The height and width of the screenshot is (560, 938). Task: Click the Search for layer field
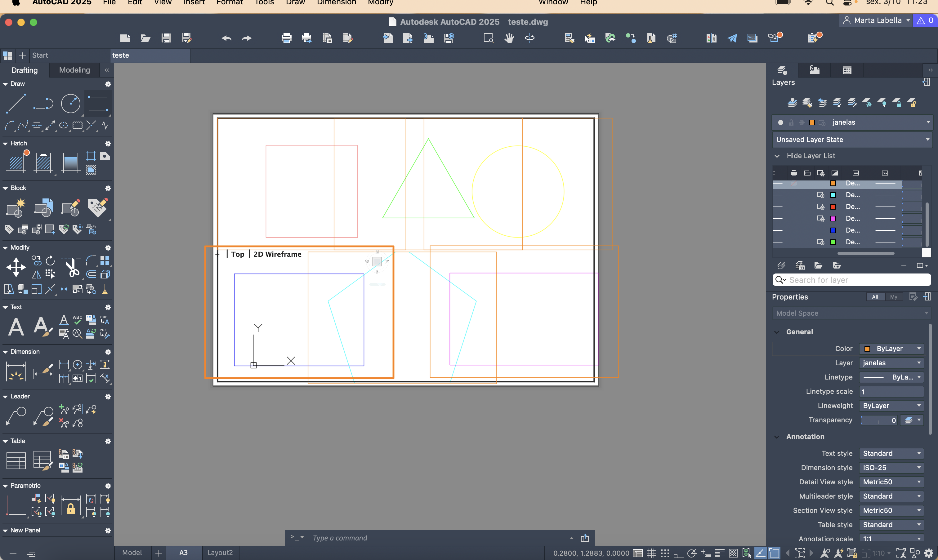click(857, 280)
